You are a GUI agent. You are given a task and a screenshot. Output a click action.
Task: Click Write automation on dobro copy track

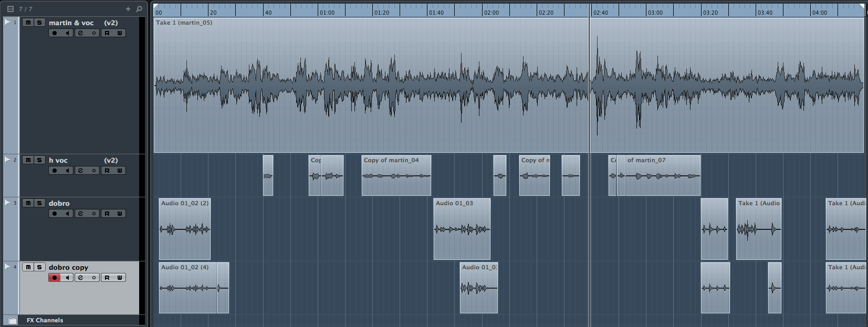[x=120, y=278]
